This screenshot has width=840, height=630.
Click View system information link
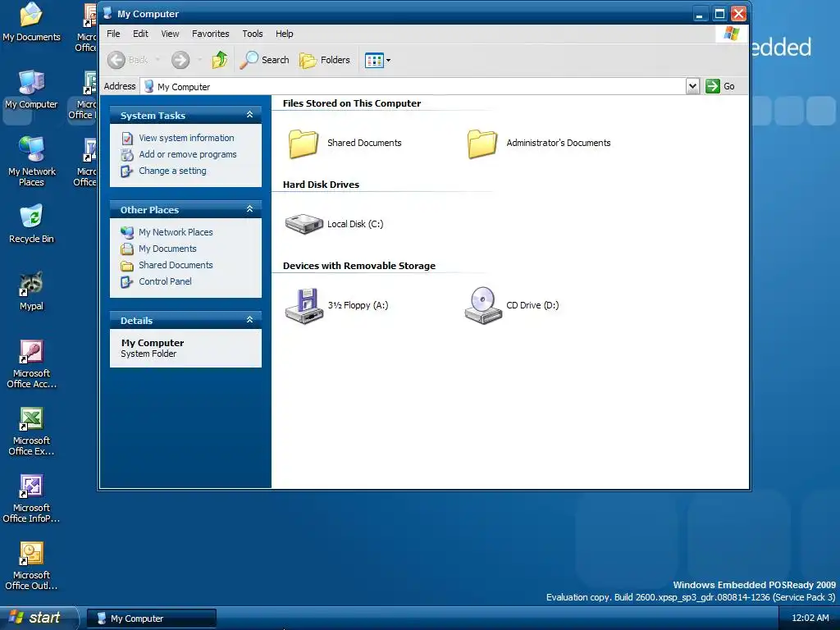tap(186, 138)
